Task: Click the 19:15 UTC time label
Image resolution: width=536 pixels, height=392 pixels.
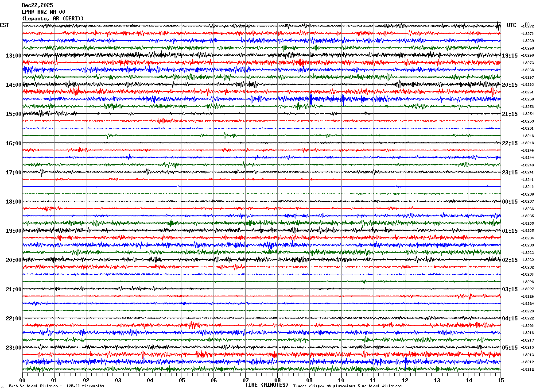Action: click(x=510, y=56)
